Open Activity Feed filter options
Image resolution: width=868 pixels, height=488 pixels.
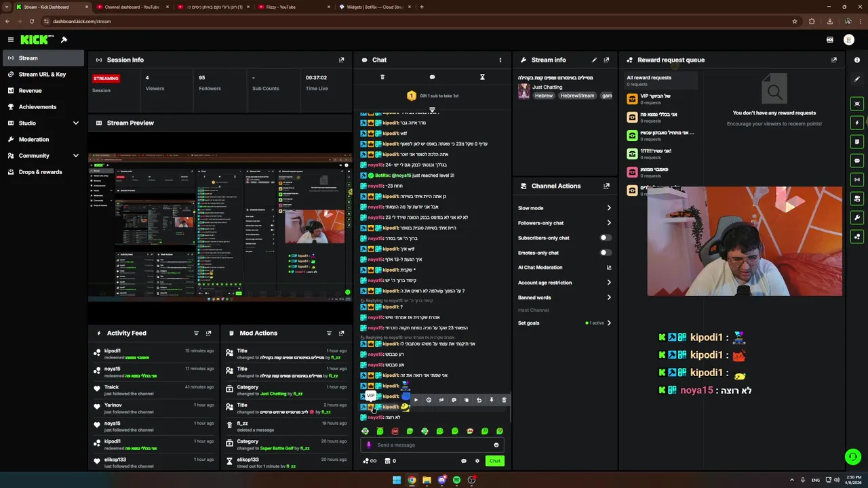point(196,333)
